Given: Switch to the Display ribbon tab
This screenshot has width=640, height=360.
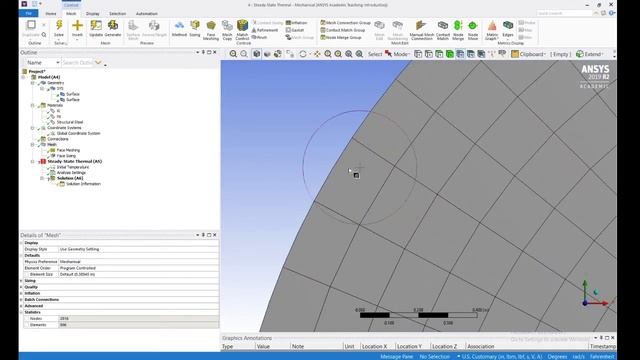Looking at the screenshot, I should pos(93,14).
